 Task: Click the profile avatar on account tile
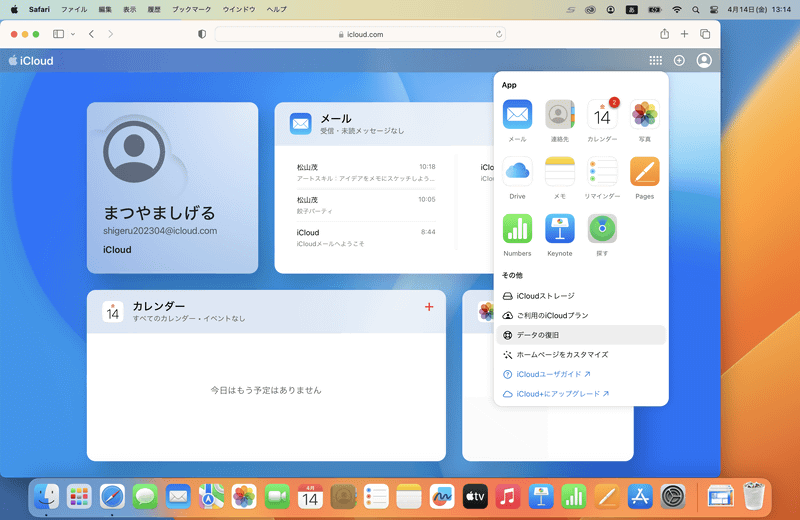[x=134, y=152]
